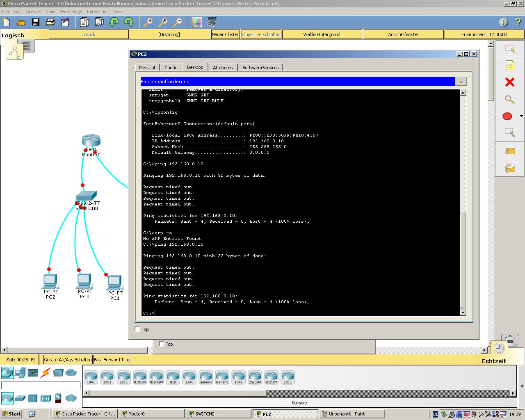Click the Wähle Hintergrund button
Screen dimensions: 525x420
tap(322, 34)
